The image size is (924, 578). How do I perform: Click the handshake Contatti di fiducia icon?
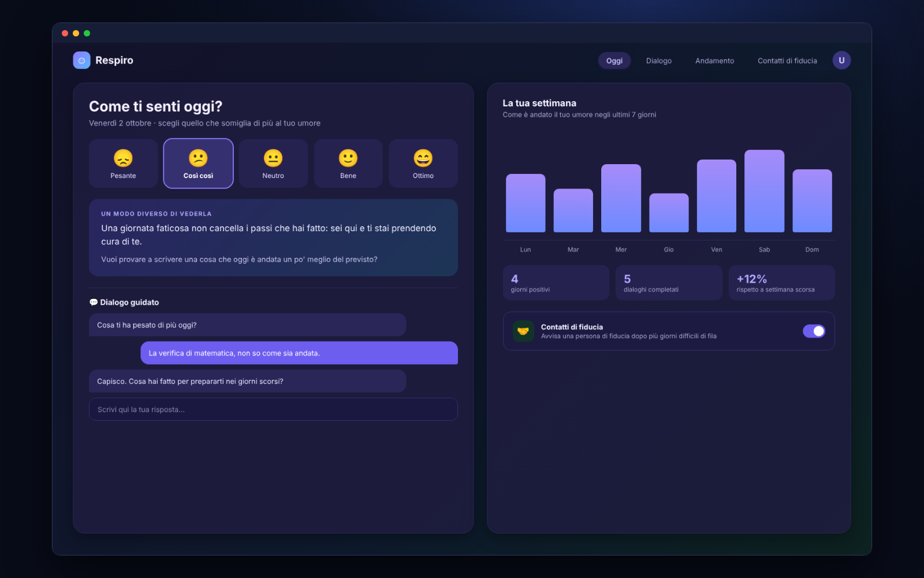pos(523,331)
